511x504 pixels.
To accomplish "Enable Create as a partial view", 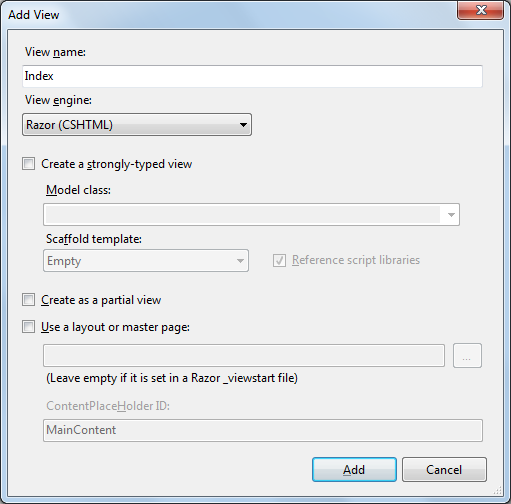I will pos(28,300).
